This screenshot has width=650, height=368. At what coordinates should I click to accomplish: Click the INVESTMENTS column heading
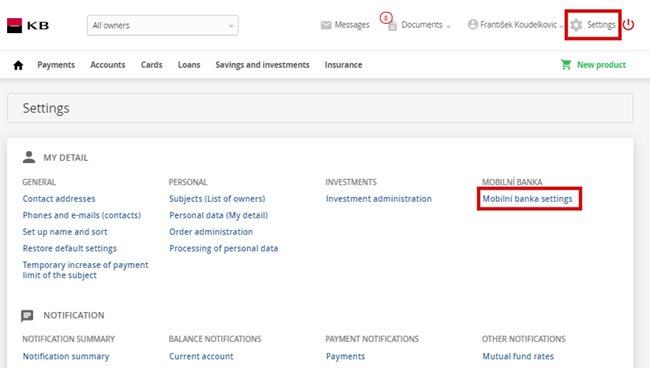click(351, 182)
